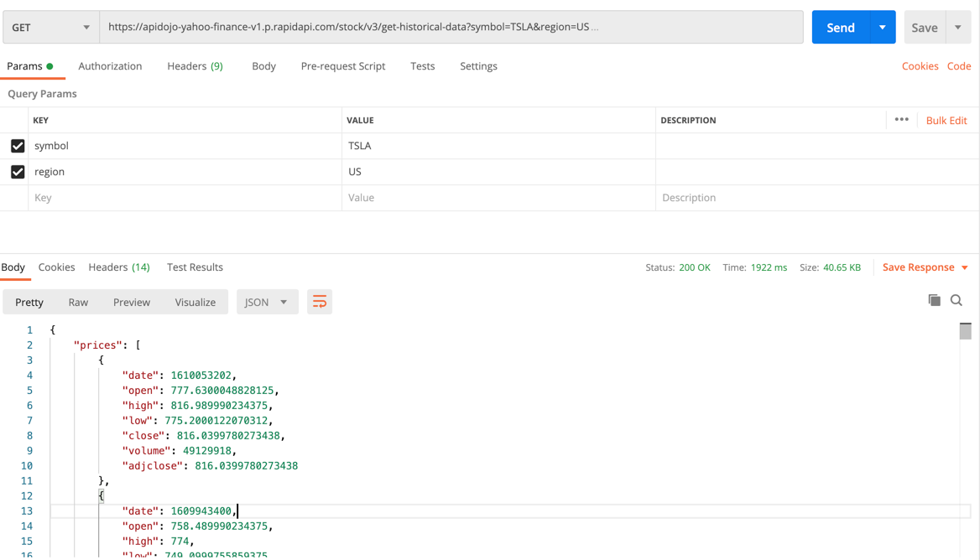This screenshot has height=560, width=980.
Task: Click the "prices" key on line 2
Action: 98,345
